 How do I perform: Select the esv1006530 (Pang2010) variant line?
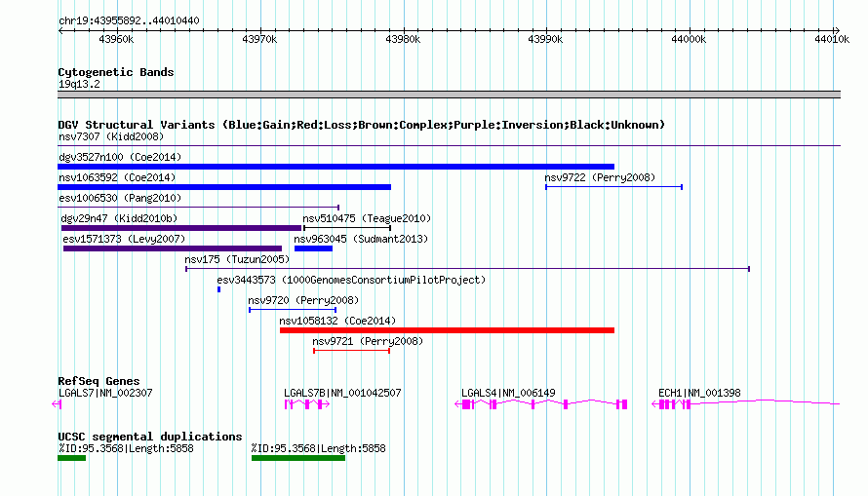point(199,208)
